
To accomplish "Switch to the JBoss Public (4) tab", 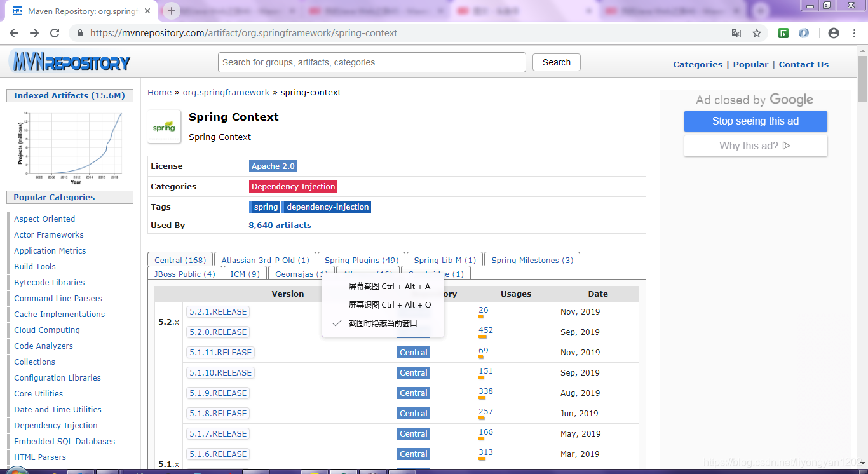I will tap(184, 273).
